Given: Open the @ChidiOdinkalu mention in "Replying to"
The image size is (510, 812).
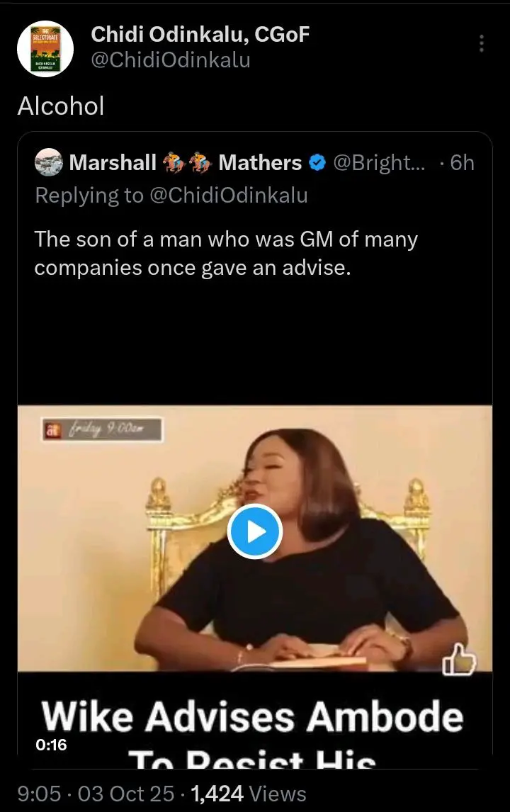Looking at the screenshot, I should click(228, 196).
